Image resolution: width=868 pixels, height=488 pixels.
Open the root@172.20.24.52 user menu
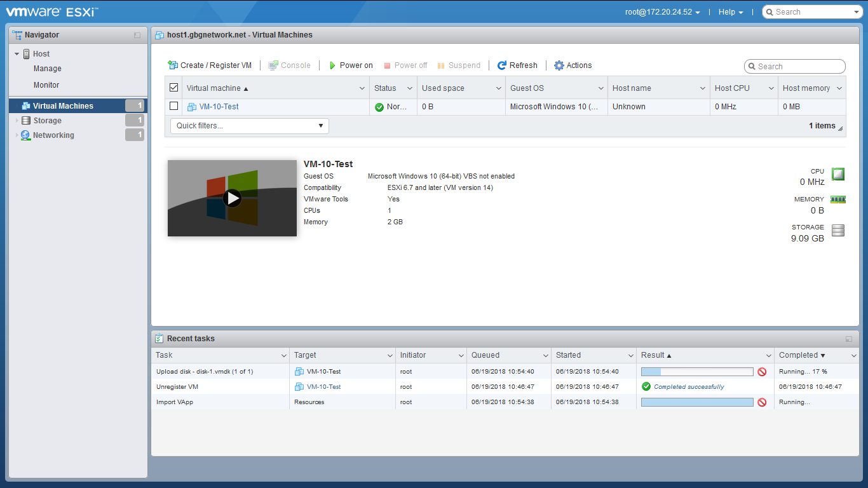coord(662,12)
